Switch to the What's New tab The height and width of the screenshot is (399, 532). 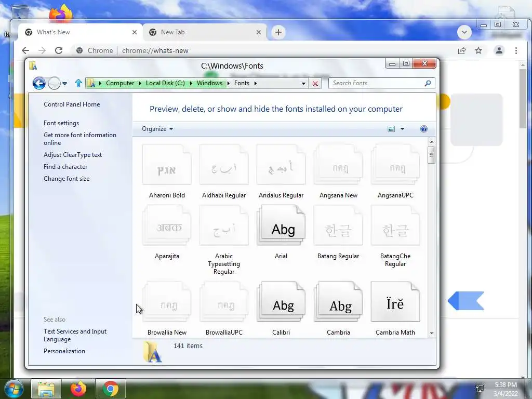pyautogui.click(x=81, y=32)
